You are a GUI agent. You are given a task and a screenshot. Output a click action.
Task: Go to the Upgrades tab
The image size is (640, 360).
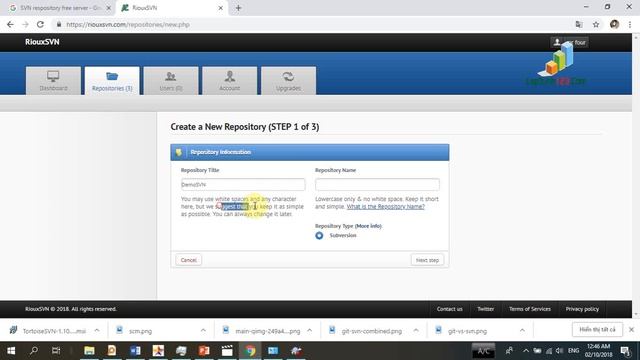(288, 81)
